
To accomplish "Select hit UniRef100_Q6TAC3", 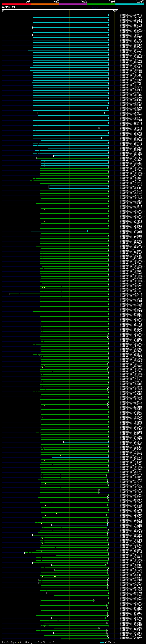I will tap(131, 324).
